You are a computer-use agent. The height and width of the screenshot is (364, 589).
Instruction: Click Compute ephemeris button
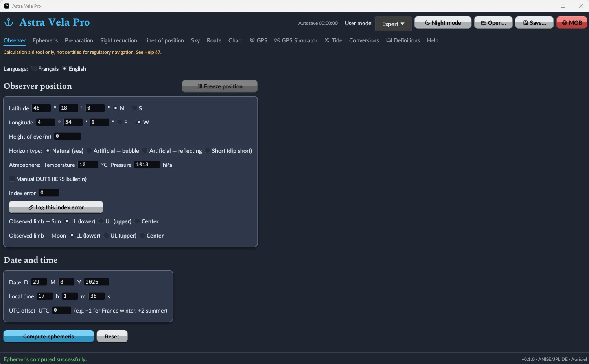pos(49,337)
